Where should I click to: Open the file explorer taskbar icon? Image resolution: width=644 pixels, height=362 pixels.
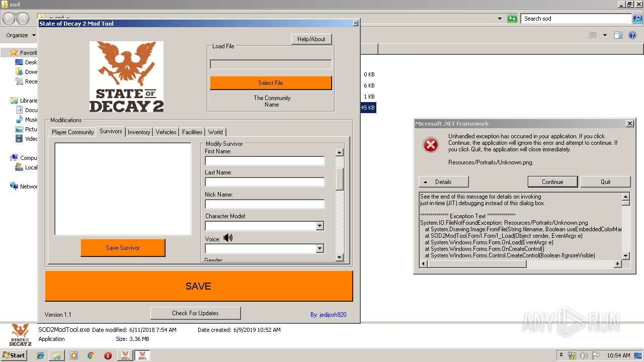click(x=57, y=355)
